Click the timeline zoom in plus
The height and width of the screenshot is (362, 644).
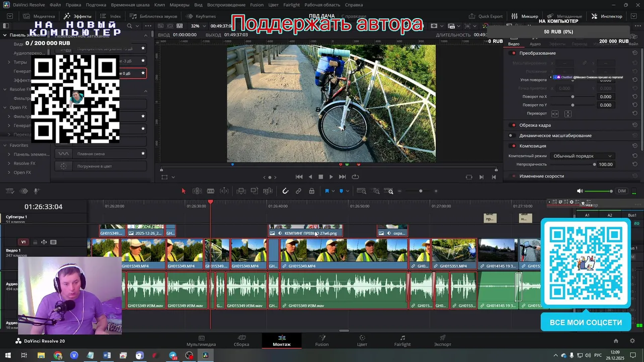tap(436, 191)
